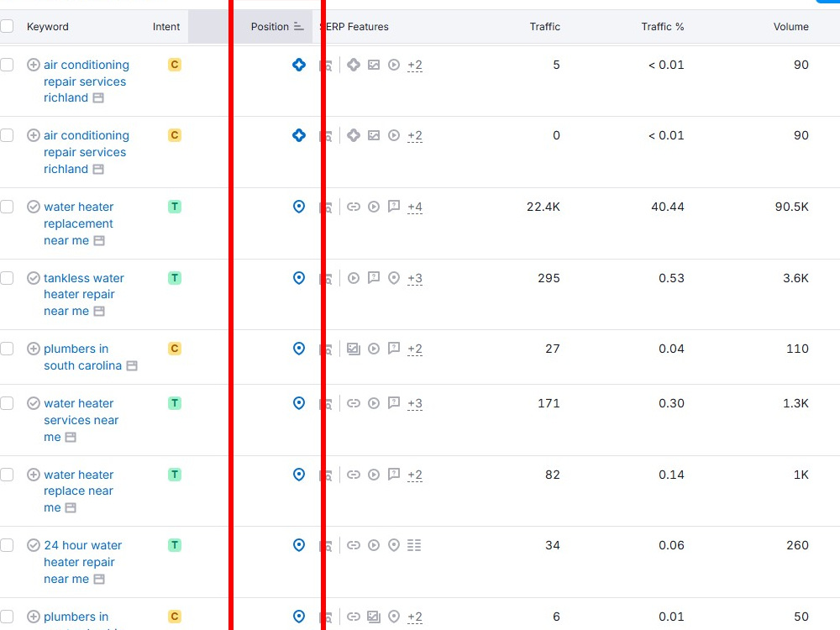
Task: Expand +2 features for water heater replace near me
Action: 415,475
